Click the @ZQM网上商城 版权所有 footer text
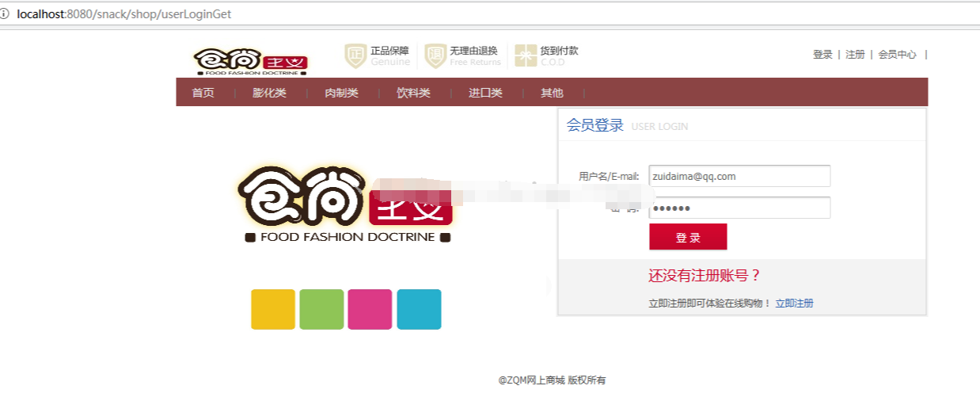 pyautogui.click(x=552, y=380)
